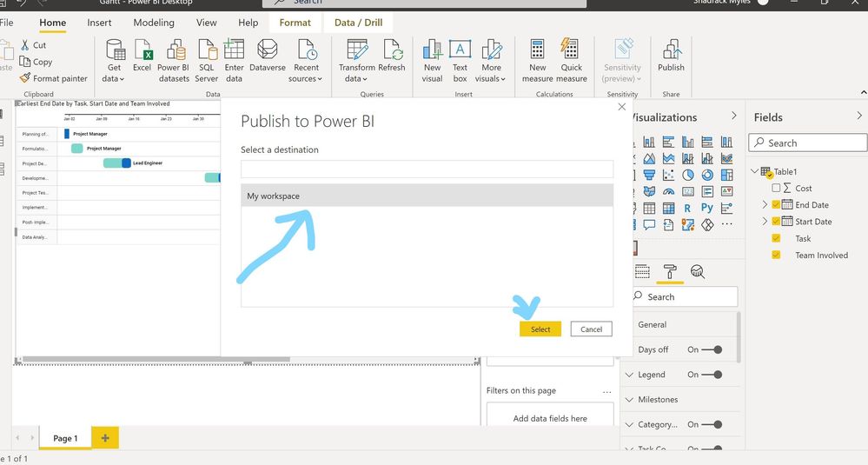Select the scatter chart visual

tap(669, 175)
